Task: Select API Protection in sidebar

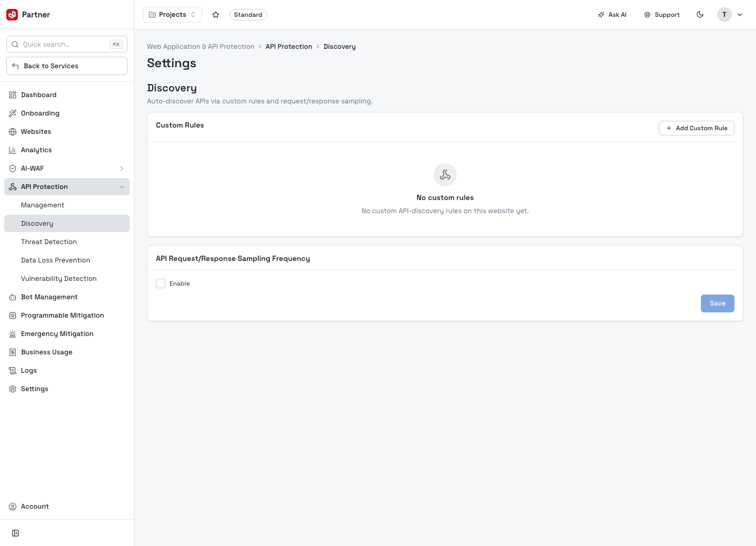Action: click(x=67, y=187)
